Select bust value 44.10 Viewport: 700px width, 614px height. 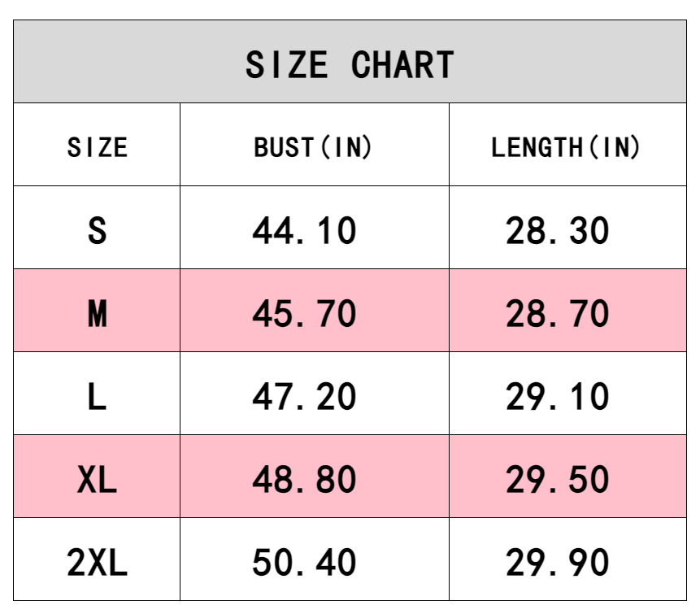point(305,231)
